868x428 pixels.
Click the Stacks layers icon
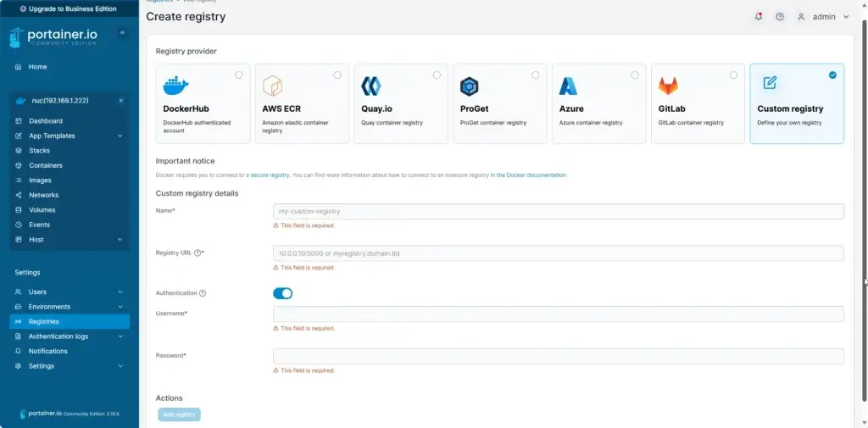click(x=19, y=151)
